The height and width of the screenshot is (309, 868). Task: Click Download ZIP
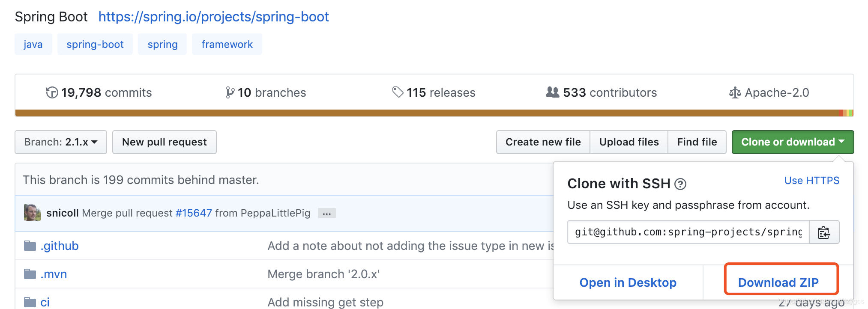tap(778, 282)
